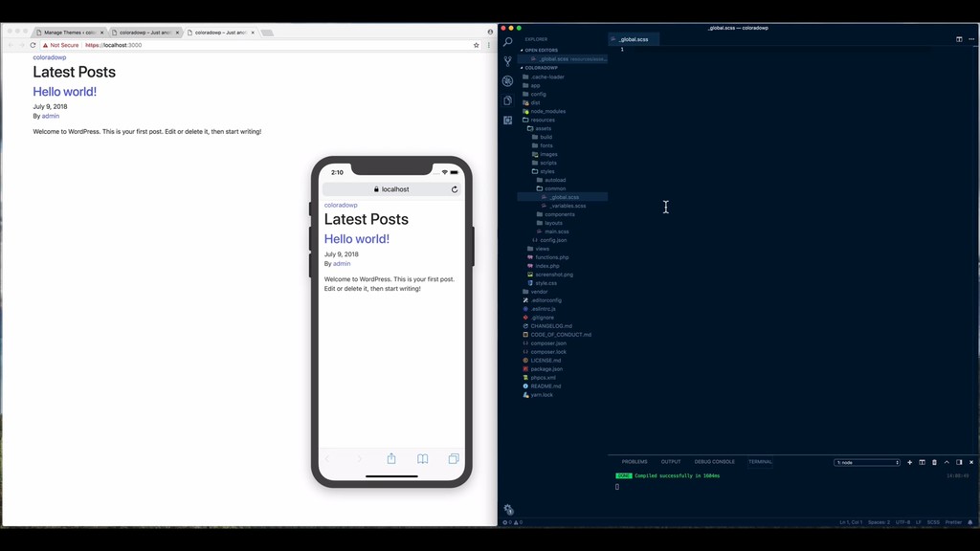
Task: Open the Extensions view icon
Action: [x=507, y=120]
